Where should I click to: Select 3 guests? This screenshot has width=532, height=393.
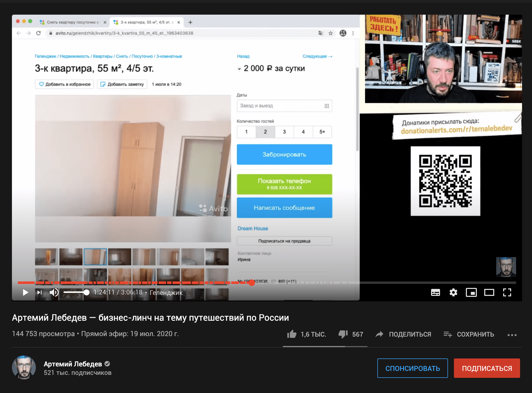[x=284, y=132]
